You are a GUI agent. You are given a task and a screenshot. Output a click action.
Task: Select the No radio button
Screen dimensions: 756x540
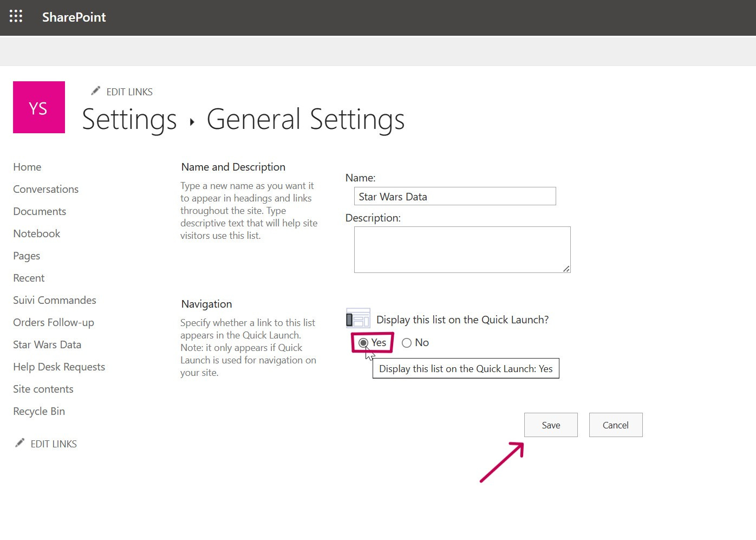tap(407, 343)
